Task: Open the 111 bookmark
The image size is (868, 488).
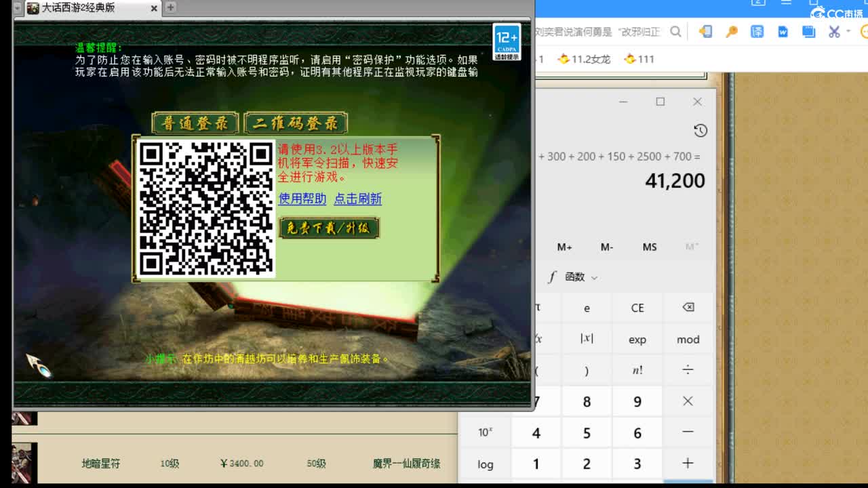Action: click(x=639, y=59)
